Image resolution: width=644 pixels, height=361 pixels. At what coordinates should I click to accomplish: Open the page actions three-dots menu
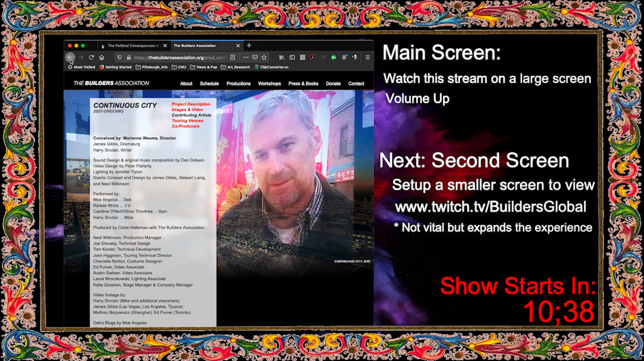[245, 57]
